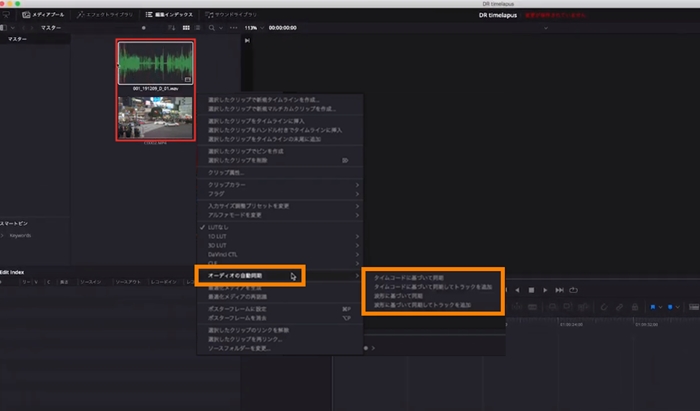
Task: Open クリップ属性... from context menu
Action: tap(280, 172)
